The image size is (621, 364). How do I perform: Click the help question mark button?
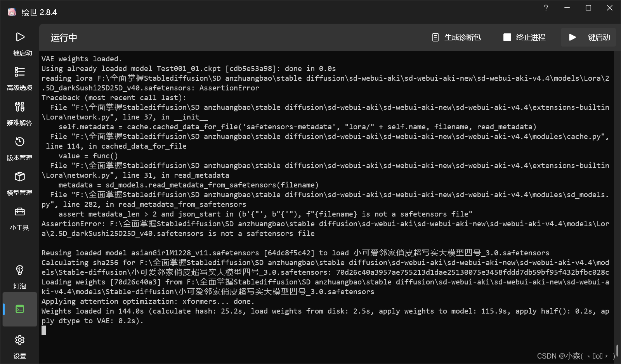[546, 8]
